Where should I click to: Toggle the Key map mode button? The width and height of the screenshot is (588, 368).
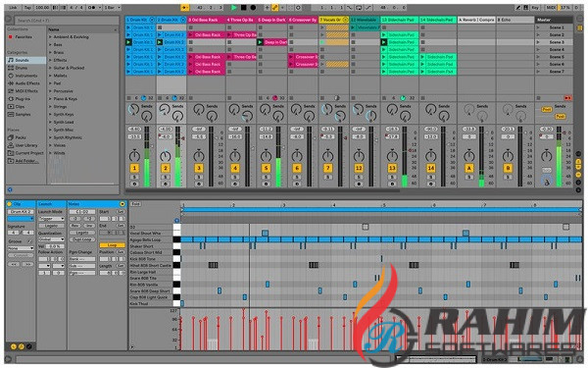point(535,7)
